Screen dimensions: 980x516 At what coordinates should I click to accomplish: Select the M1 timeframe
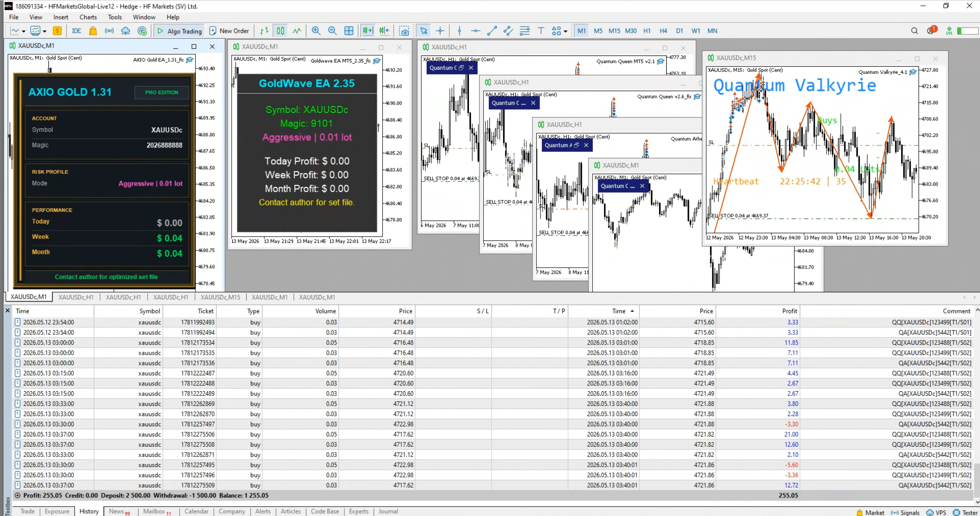tap(582, 31)
